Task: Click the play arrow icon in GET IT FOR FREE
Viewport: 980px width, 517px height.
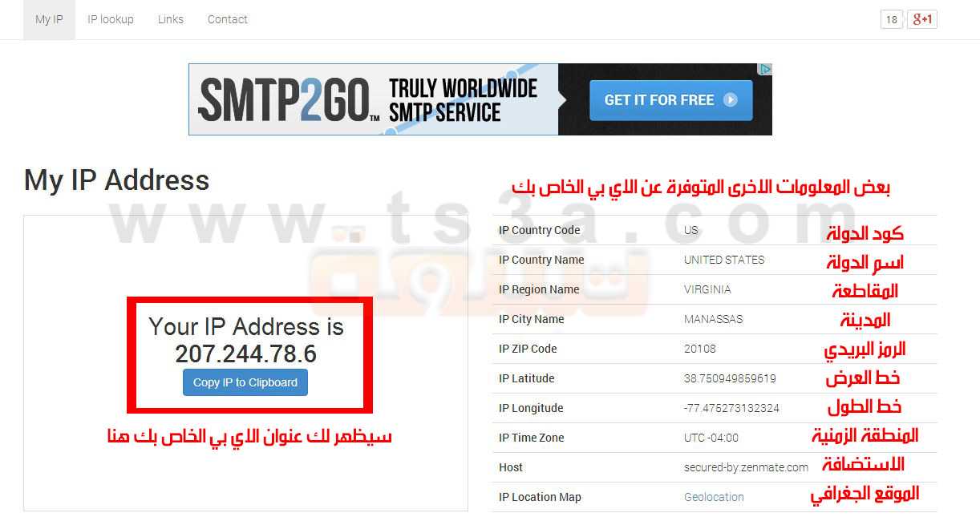Action: point(730,100)
